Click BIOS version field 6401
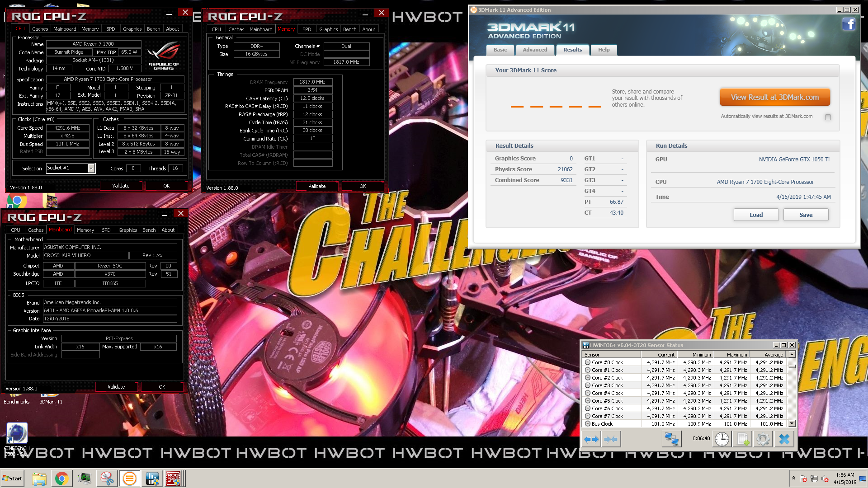This screenshot has width=868, height=488. point(110,311)
